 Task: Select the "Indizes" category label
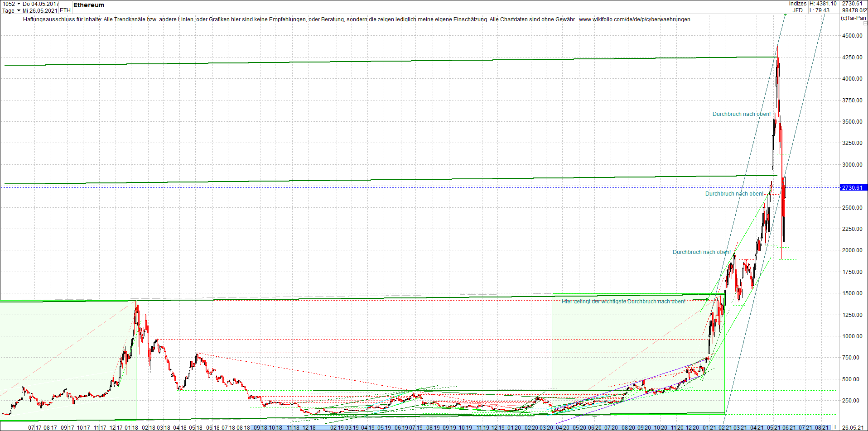click(797, 4)
